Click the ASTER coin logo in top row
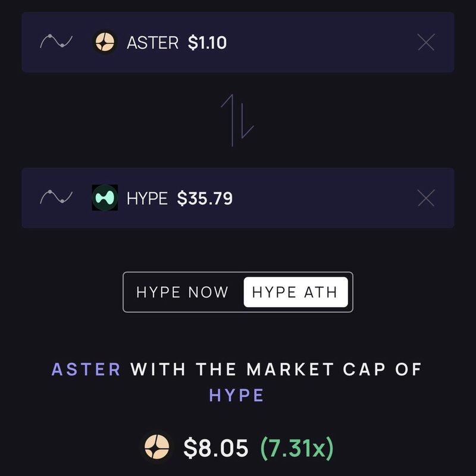The height and width of the screenshot is (476, 476). [105, 42]
